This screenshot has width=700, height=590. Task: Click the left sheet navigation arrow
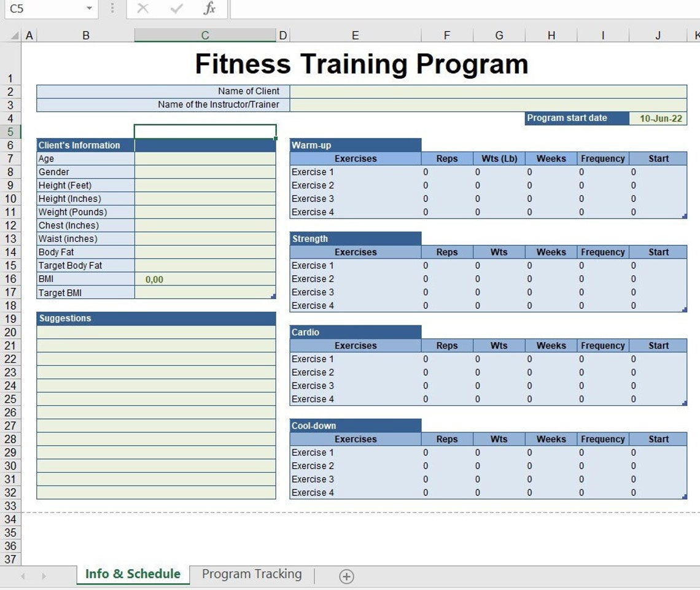click(x=23, y=576)
